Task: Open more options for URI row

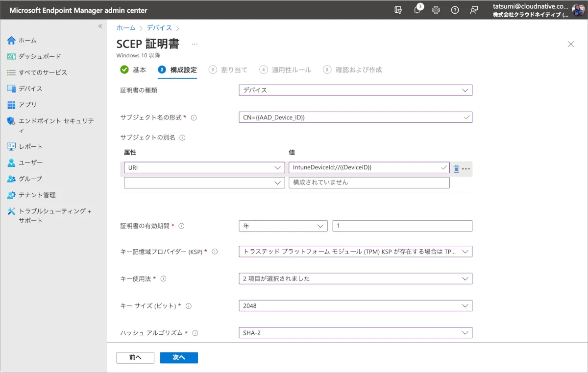Action: (x=466, y=168)
